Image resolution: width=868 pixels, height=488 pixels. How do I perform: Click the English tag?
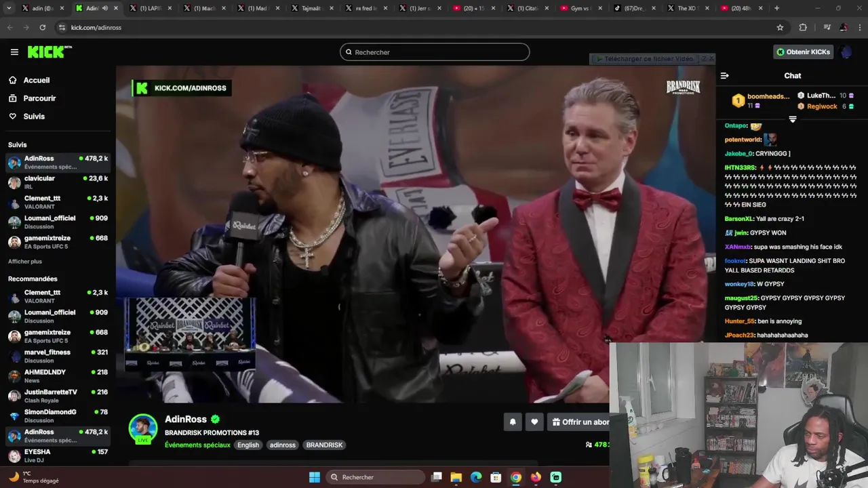pos(248,445)
